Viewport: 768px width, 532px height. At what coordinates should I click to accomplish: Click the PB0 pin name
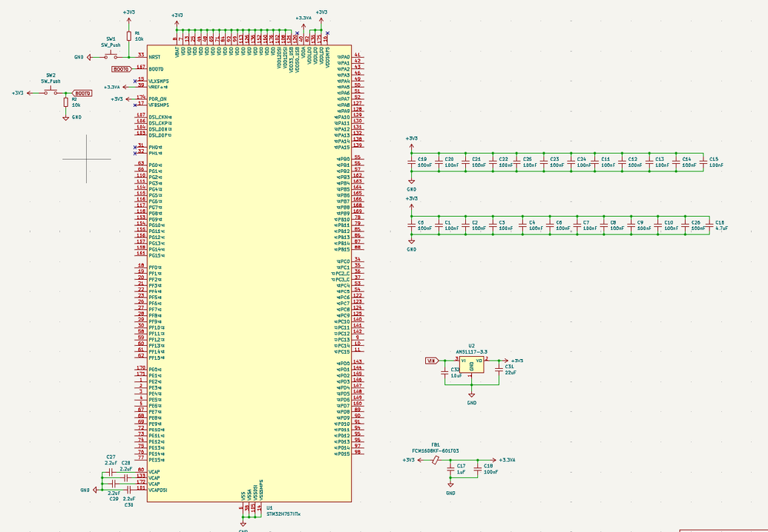[345, 159]
